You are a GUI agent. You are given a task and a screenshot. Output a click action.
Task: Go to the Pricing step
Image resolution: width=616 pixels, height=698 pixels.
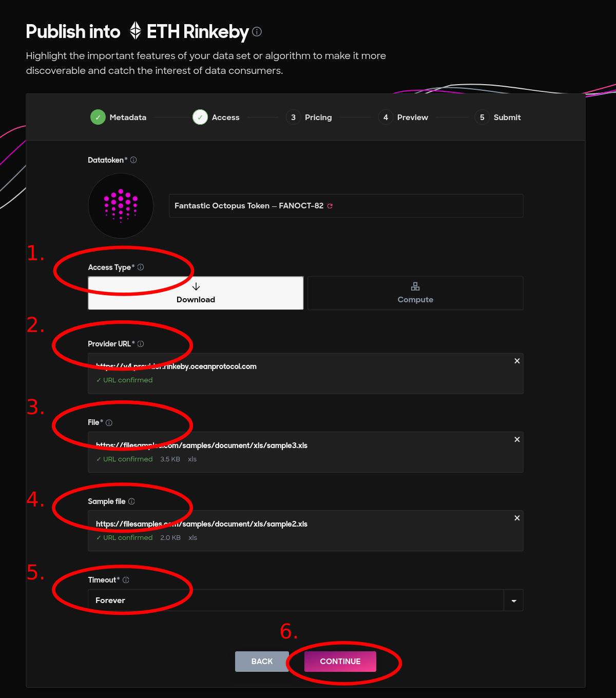click(x=309, y=118)
